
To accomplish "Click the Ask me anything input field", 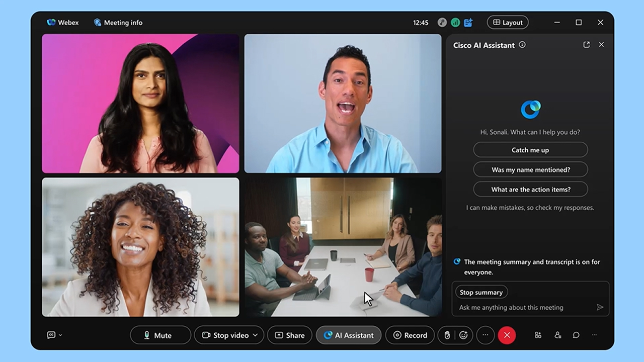I will 523,307.
